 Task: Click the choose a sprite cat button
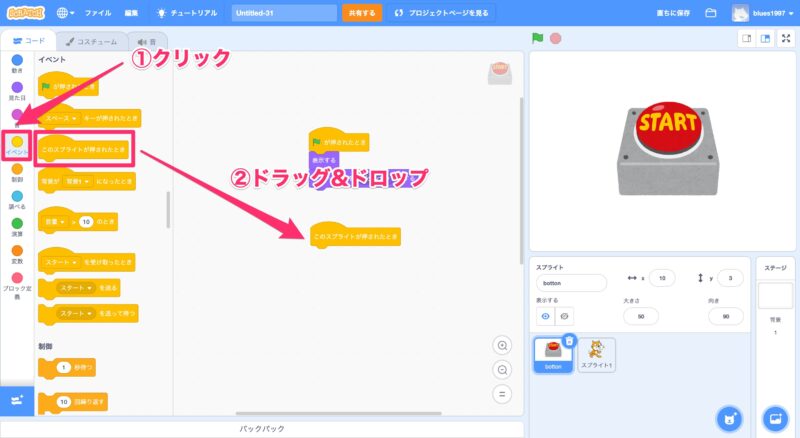(731, 417)
